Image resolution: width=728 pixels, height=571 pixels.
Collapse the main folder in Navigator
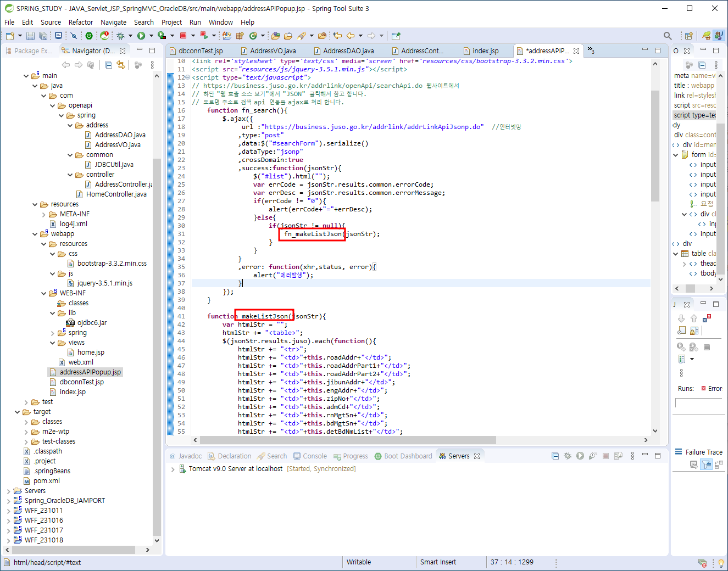(26, 76)
